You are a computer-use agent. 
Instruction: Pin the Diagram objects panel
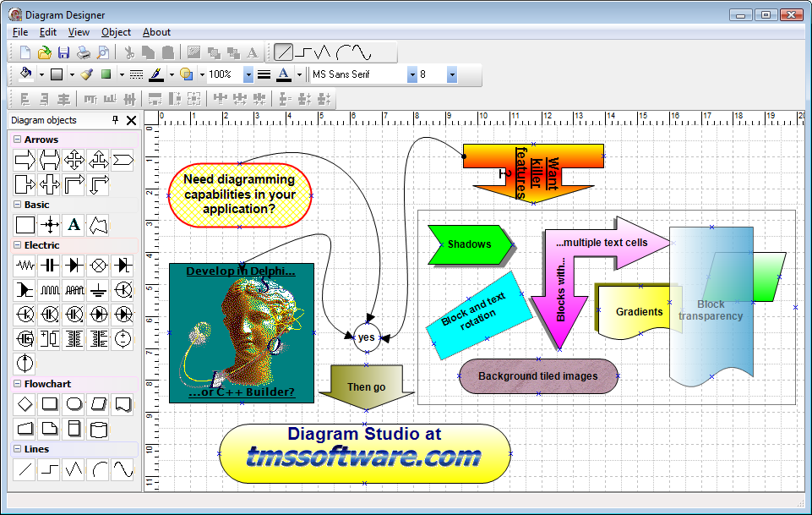116,120
